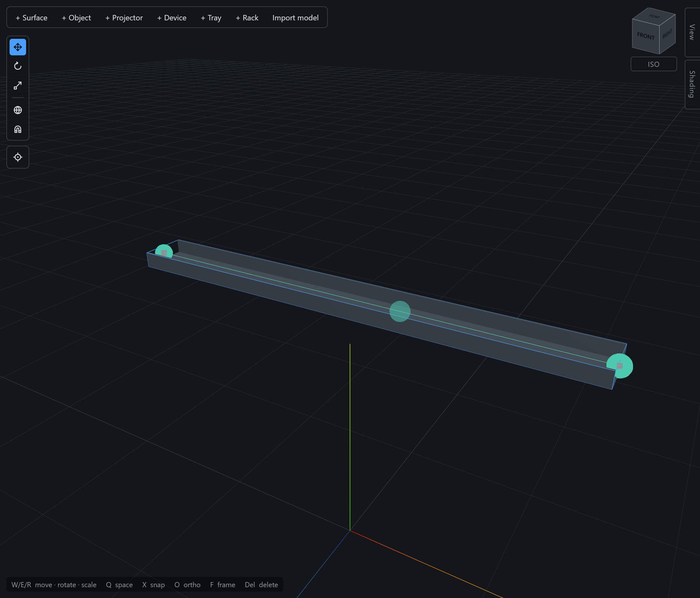Open the Shading side panel tab
This screenshot has width=700, height=598.
tap(692, 84)
